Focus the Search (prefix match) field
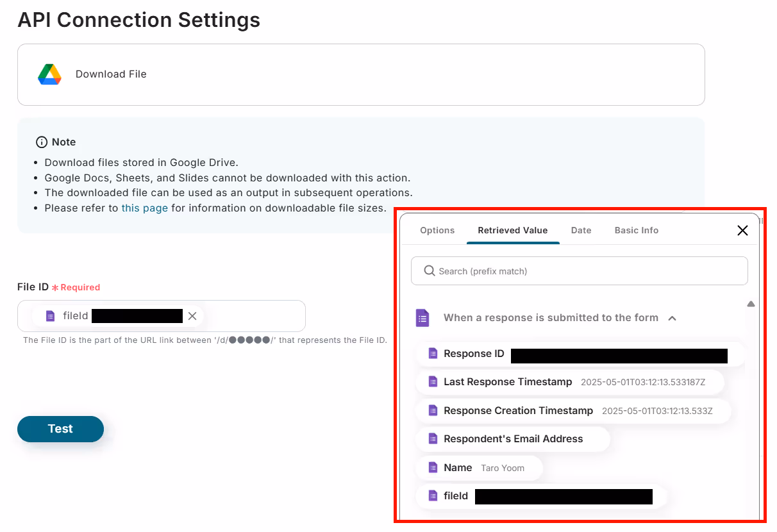This screenshot has width=777, height=532. 580,271
